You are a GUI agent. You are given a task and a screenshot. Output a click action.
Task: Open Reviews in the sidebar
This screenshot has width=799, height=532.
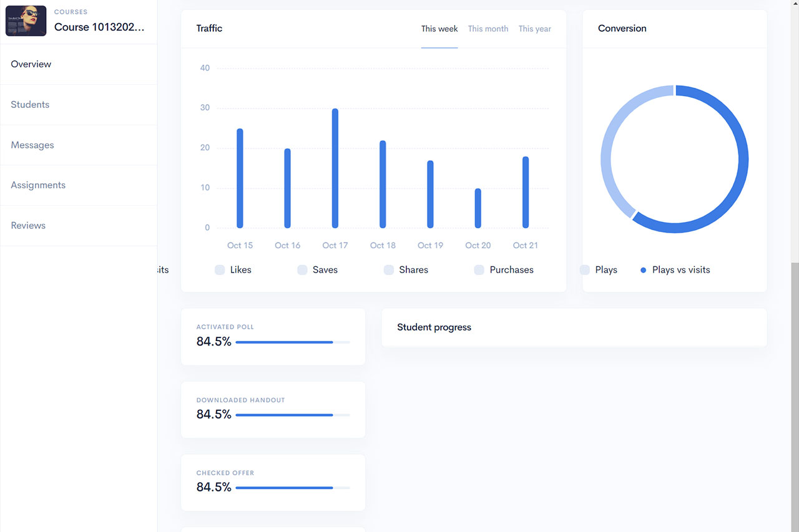tap(79, 226)
